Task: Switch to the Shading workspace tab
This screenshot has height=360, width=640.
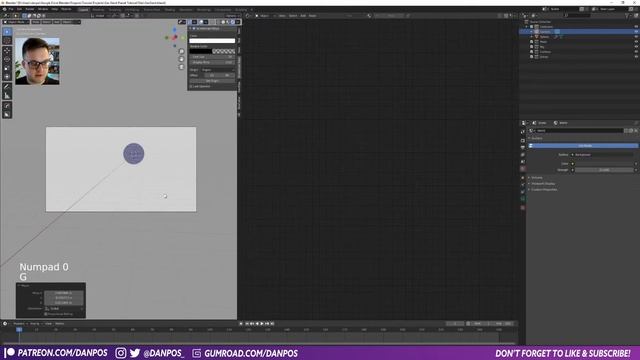Action: (x=169, y=9)
